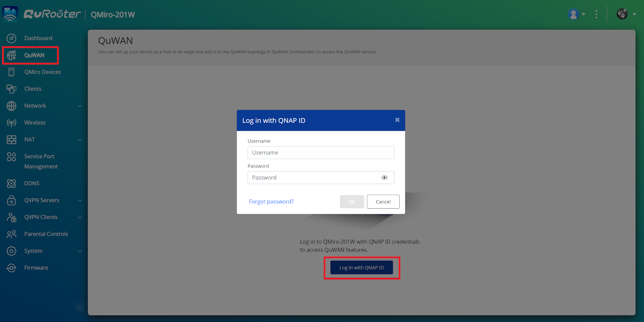Viewport: 644px width, 322px height.
Task: Focus the Username input field
Action: [x=321, y=153]
